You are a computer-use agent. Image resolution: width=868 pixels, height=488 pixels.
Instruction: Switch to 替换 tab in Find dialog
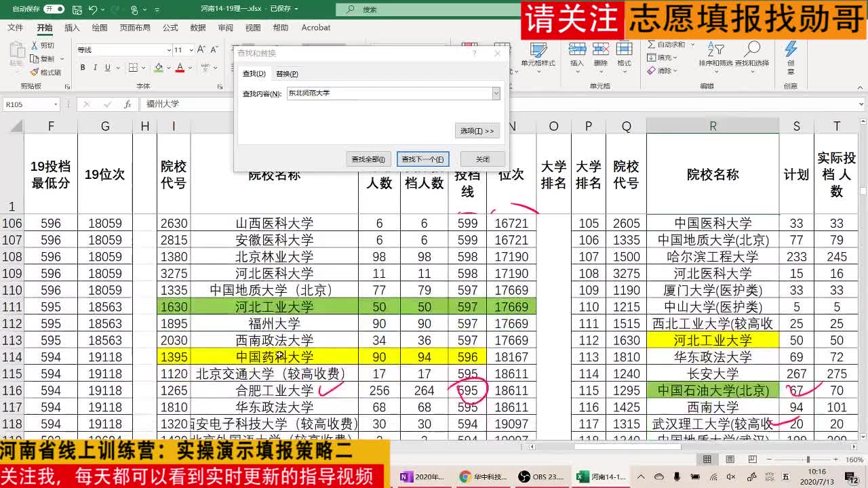[287, 74]
